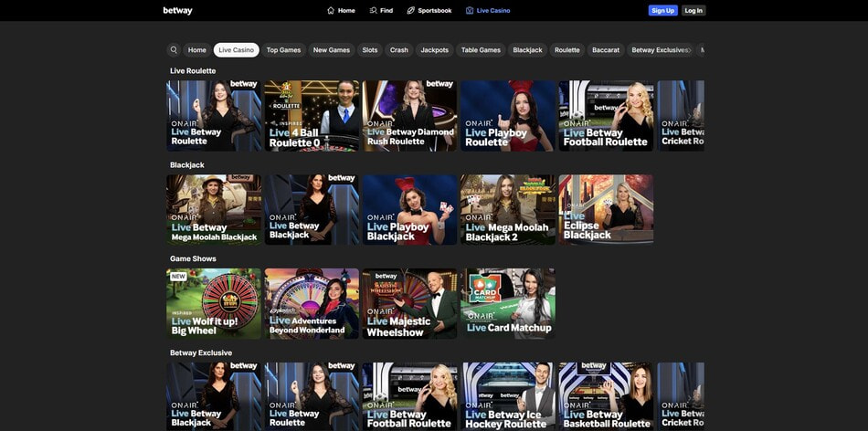Open Live Betway Football Roulette in Betway Exclusive row

click(x=409, y=396)
